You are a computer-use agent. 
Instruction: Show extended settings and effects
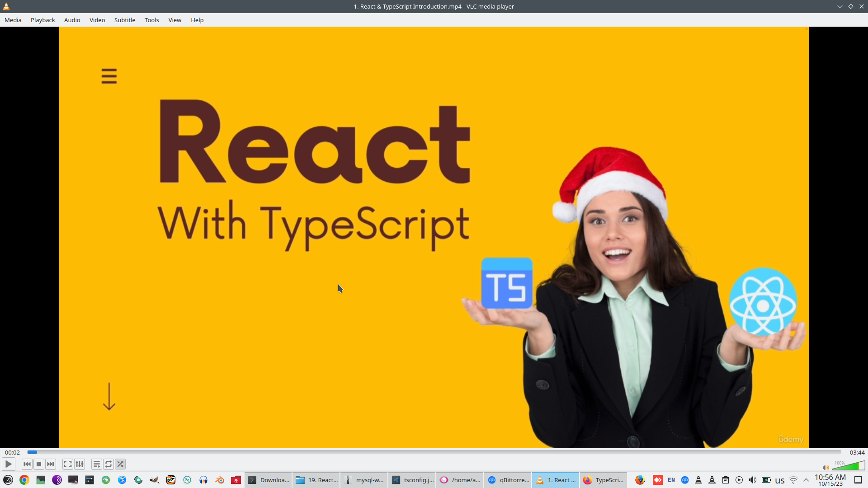(x=80, y=464)
